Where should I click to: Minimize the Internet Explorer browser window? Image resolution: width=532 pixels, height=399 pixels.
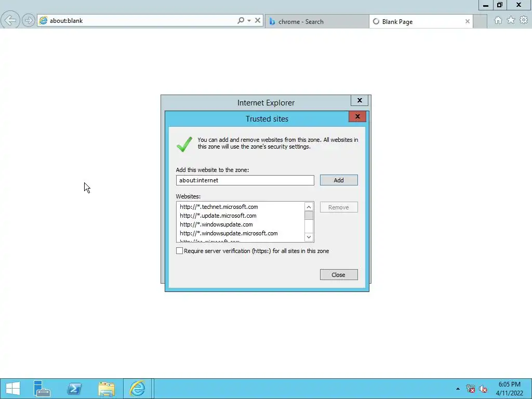click(x=486, y=5)
